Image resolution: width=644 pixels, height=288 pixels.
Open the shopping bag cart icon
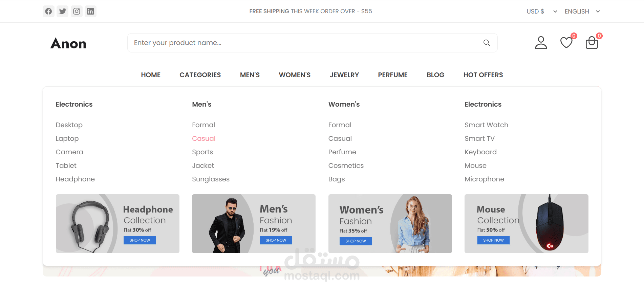(x=592, y=43)
